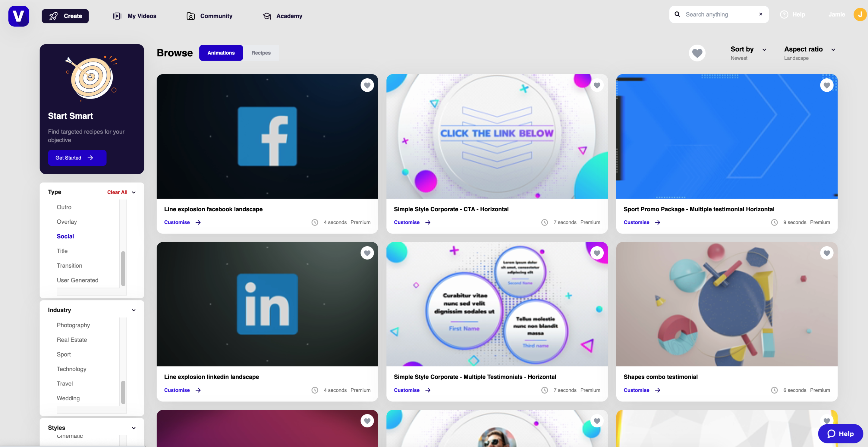The width and height of the screenshot is (868, 447).
Task: Go to Community page
Action: point(209,16)
